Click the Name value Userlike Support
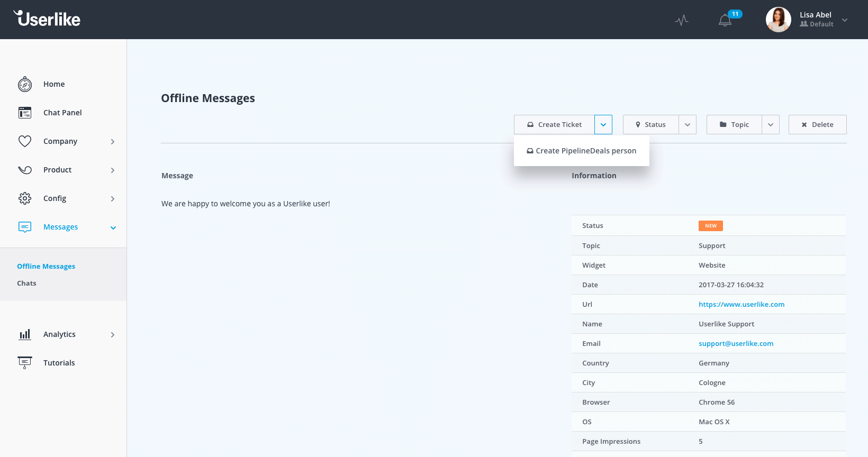 coord(726,324)
